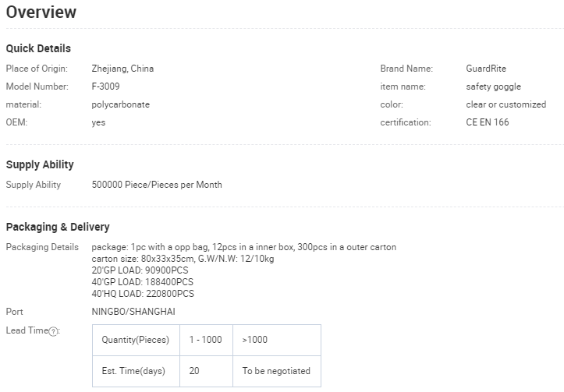Select model number F-3009
The image size is (564, 392).
click(x=105, y=87)
